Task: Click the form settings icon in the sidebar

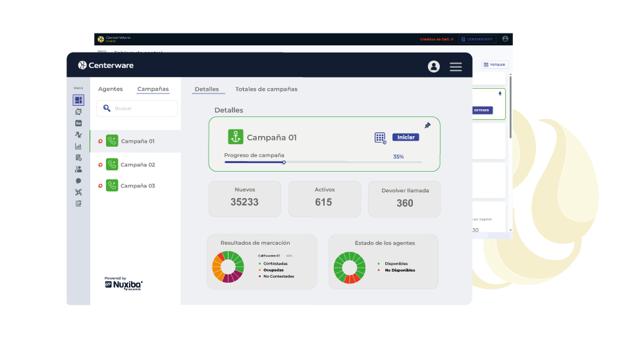Action: [78, 158]
